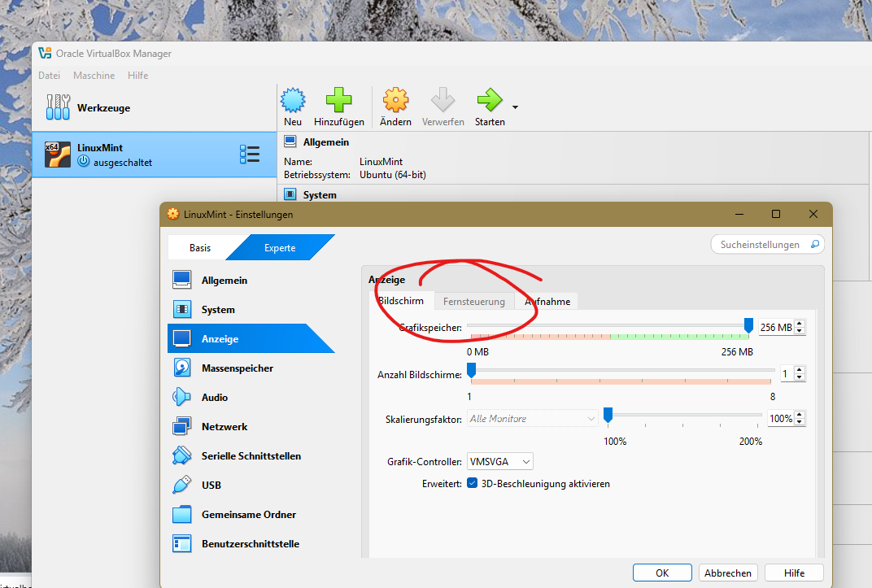Open the Maschine menu

click(94, 75)
